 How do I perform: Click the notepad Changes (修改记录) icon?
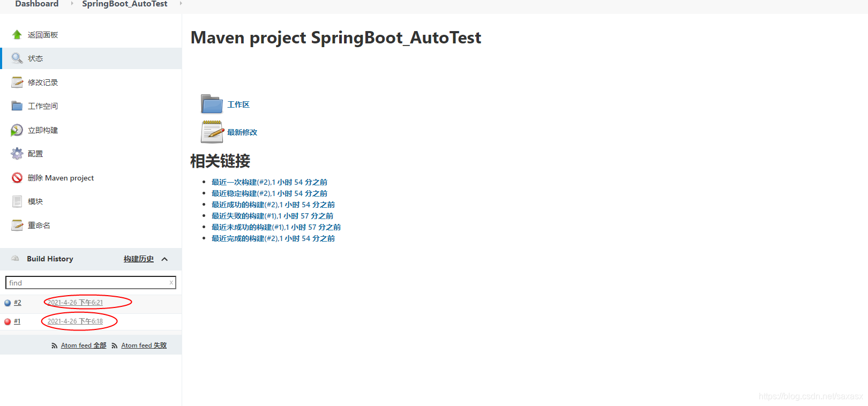[17, 82]
